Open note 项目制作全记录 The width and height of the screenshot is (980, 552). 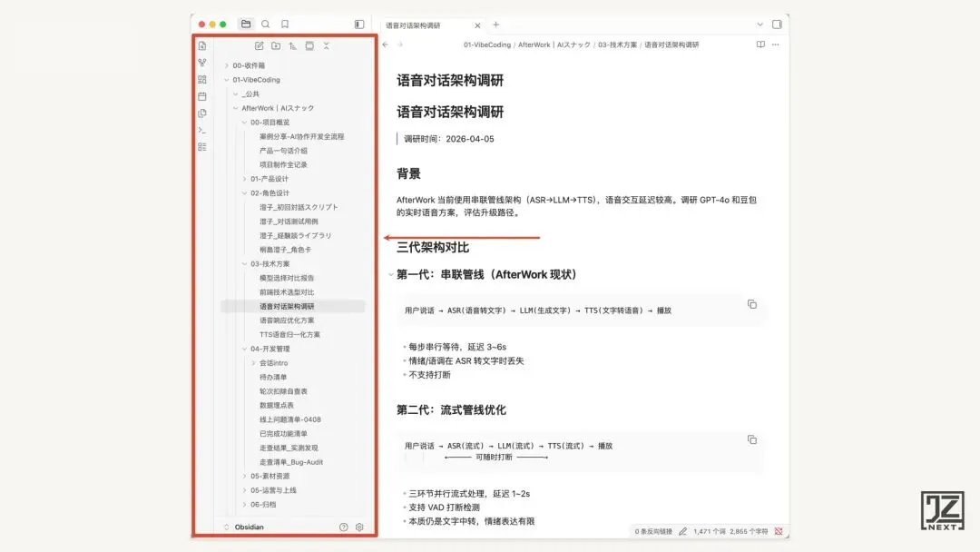(x=283, y=165)
